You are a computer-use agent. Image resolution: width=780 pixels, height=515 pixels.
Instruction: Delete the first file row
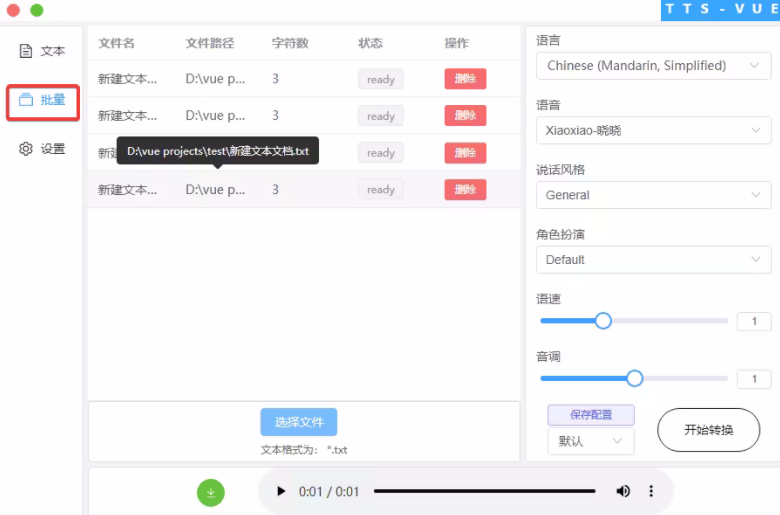coord(465,79)
